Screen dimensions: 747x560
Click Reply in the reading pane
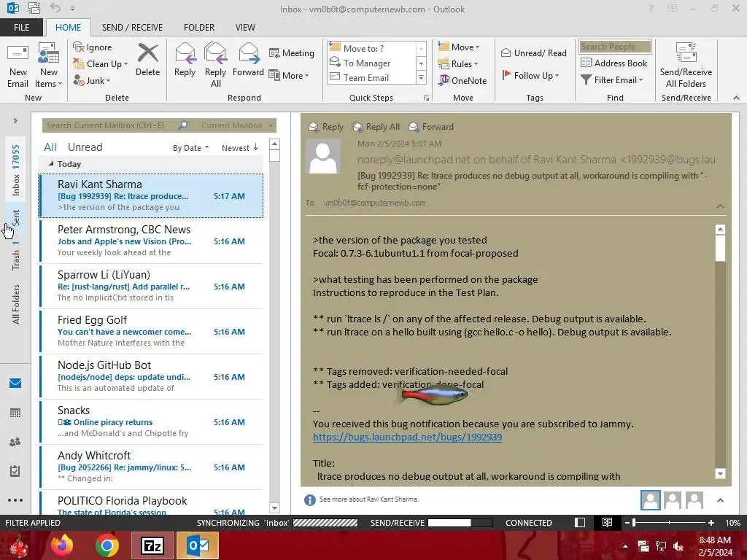(x=326, y=127)
